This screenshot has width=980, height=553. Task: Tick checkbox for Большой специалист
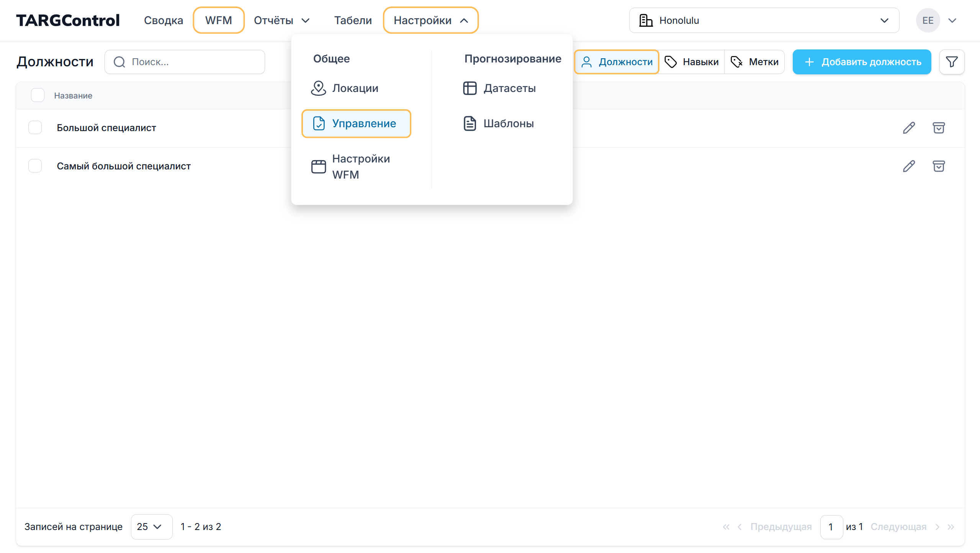(35, 128)
